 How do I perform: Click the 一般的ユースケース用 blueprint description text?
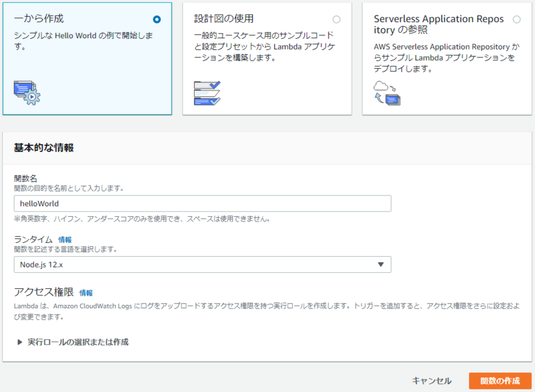265,46
